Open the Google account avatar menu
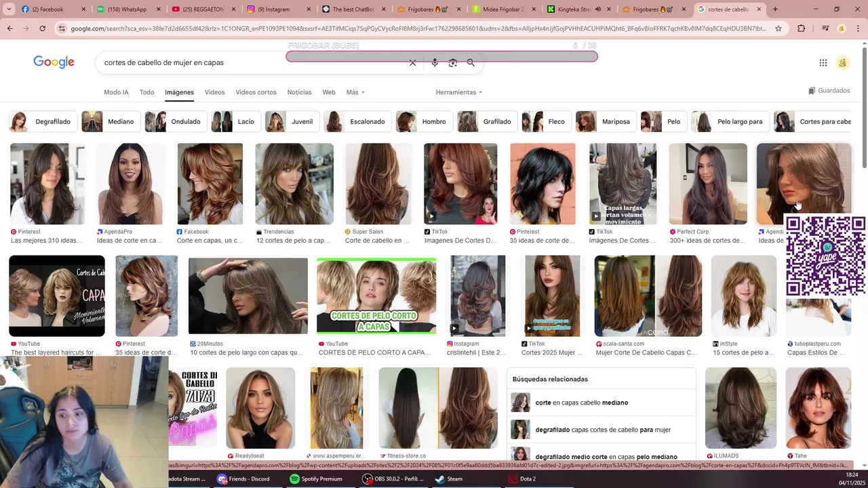 click(x=843, y=62)
